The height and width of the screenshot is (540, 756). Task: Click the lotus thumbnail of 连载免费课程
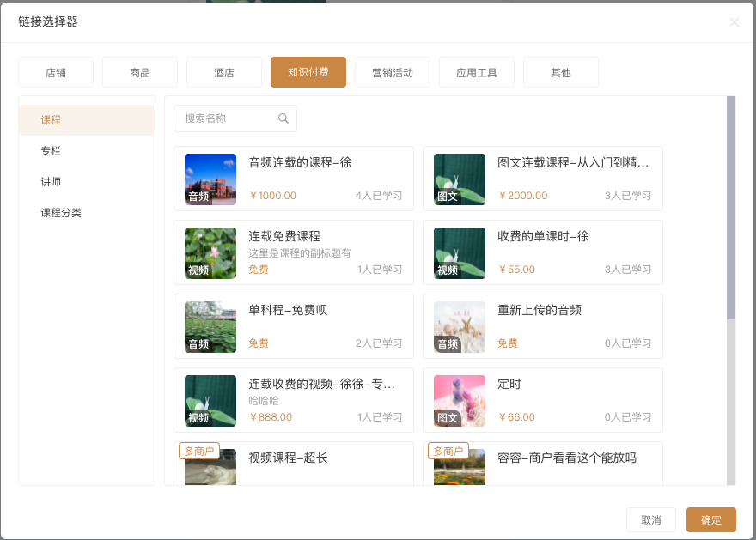pyautogui.click(x=210, y=253)
